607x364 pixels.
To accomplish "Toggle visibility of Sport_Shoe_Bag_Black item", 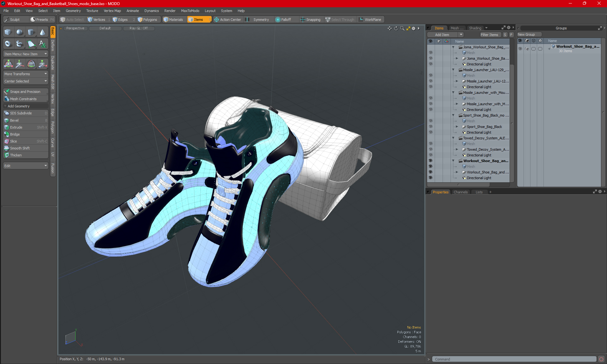I will pyautogui.click(x=431, y=127).
